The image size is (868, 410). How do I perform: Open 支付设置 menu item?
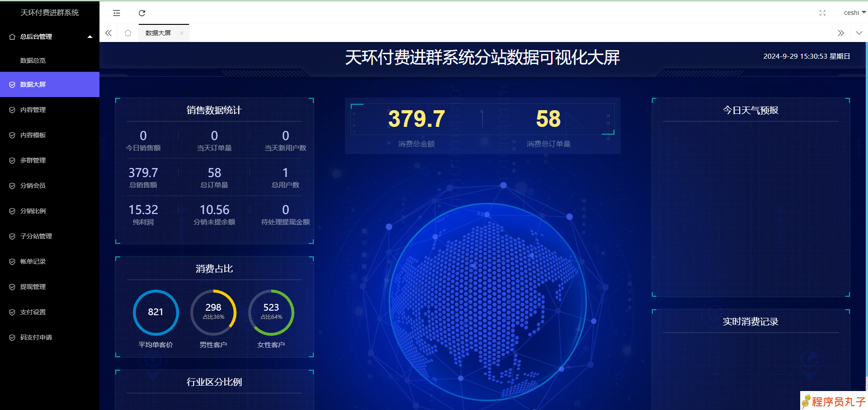point(50,312)
